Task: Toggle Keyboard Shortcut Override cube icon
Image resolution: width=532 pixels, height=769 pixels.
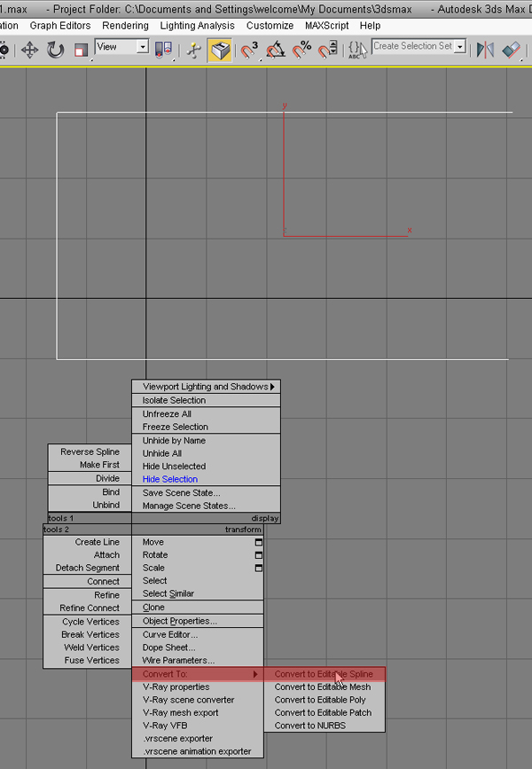Action: (220, 50)
